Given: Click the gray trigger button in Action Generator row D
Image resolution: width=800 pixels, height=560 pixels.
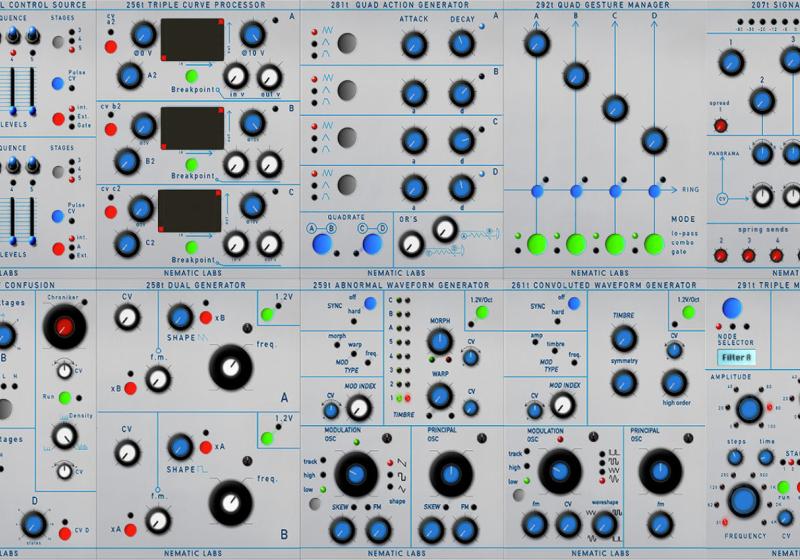Looking at the screenshot, I should 347,185.
